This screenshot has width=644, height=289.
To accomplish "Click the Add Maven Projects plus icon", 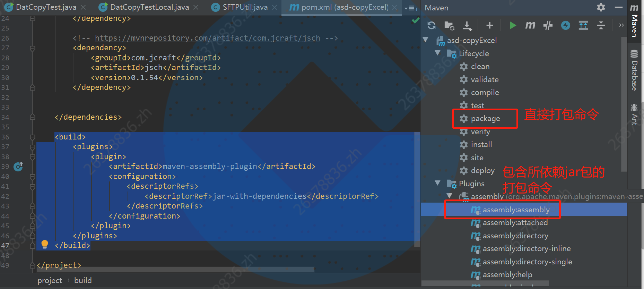I will 490,25.
